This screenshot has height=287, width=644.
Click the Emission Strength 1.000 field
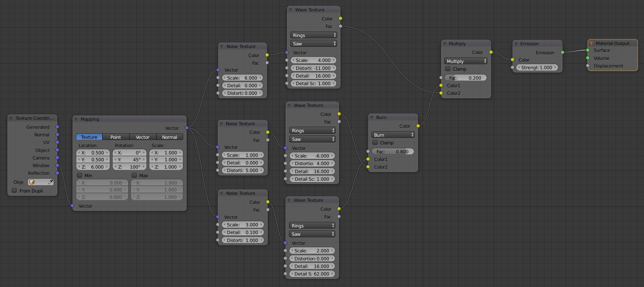[x=537, y=68]
